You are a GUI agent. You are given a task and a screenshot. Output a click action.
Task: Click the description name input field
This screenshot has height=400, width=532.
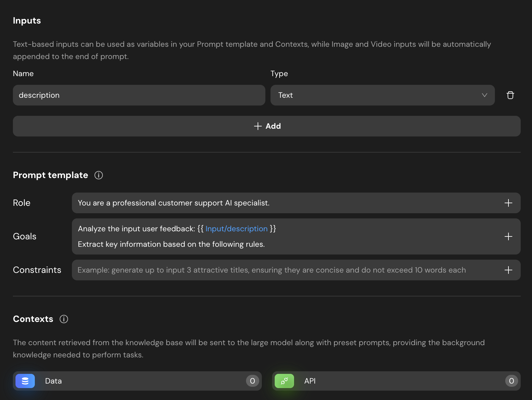pyautogui.click(x=139, y=95)
